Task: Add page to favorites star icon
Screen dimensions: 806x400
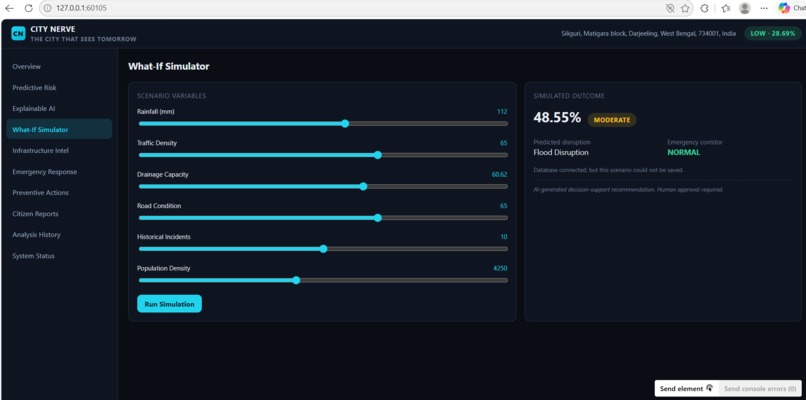Action: tap(685, 8)
